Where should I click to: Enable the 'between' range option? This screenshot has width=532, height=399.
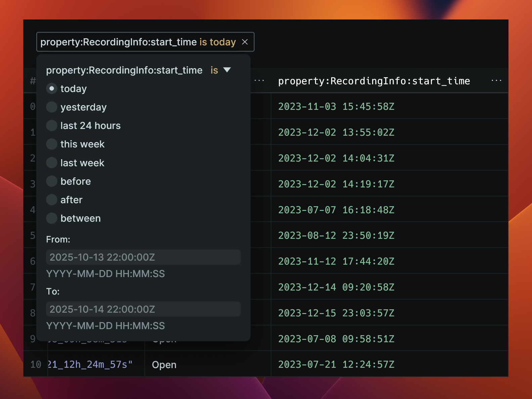(x=52, y=218)
